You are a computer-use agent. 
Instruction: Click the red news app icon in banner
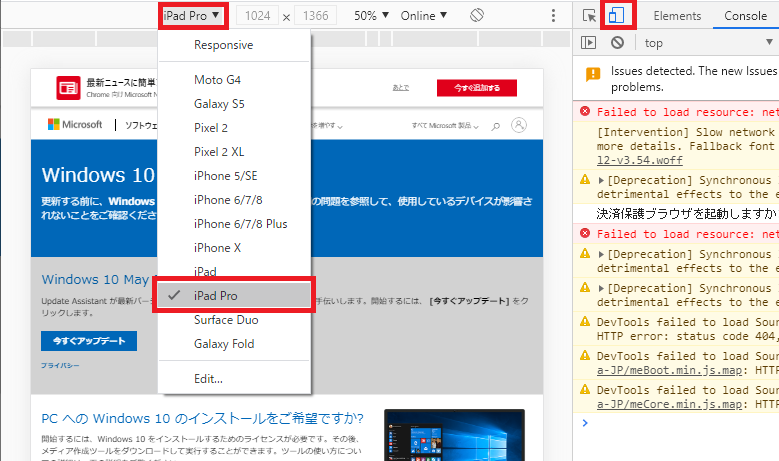(x=68, y=88)
